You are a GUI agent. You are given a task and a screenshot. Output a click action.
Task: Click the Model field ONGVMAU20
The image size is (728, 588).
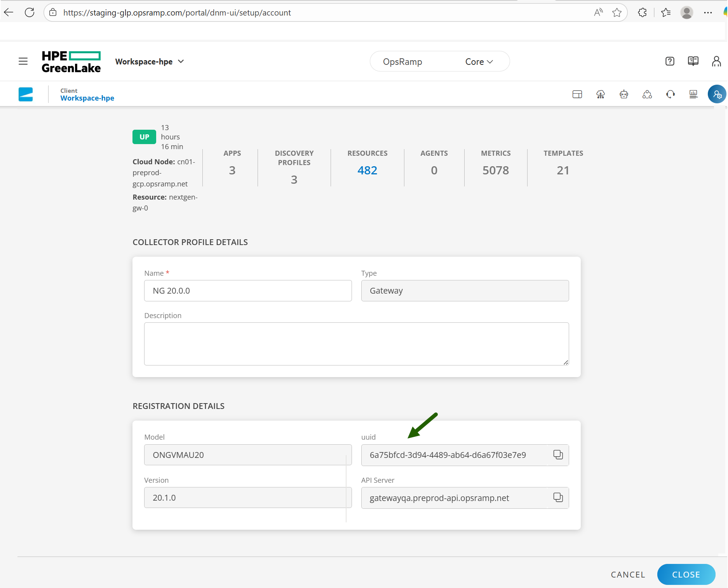pos(248,455)
